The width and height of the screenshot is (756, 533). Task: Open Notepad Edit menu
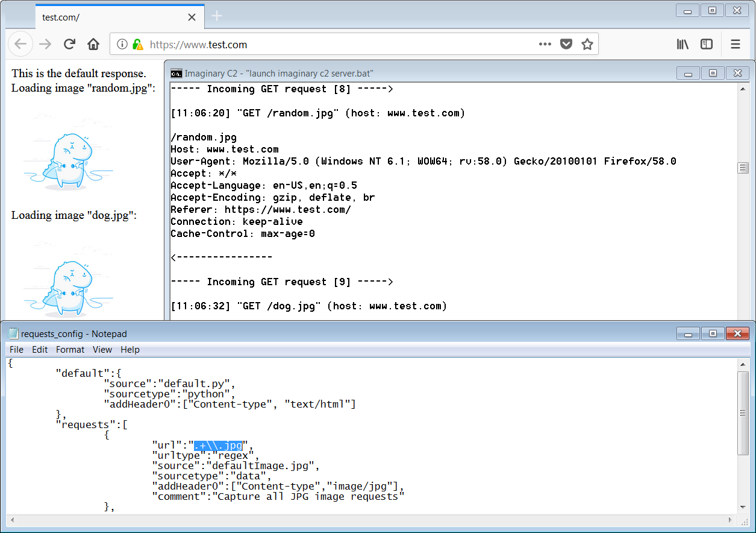(40, 350)
